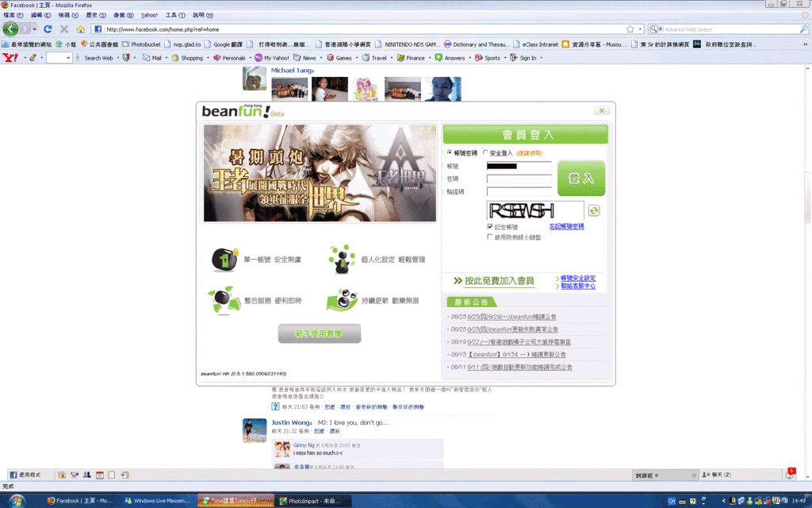This screenshot has height=508, width=812.
Task: Open the Photobucket bookmark
Action: click(141, 44)
